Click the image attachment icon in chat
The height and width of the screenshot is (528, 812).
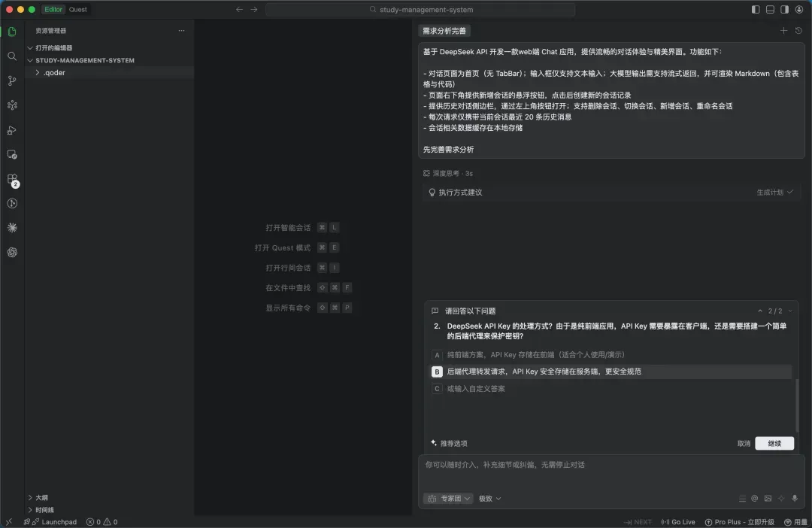click(x=768, y=498)
